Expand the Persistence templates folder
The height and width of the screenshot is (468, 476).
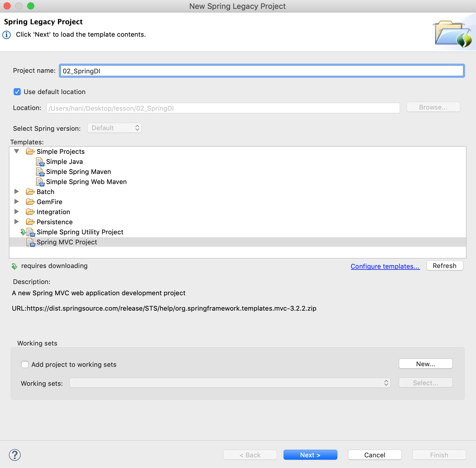tap(17, 222)
